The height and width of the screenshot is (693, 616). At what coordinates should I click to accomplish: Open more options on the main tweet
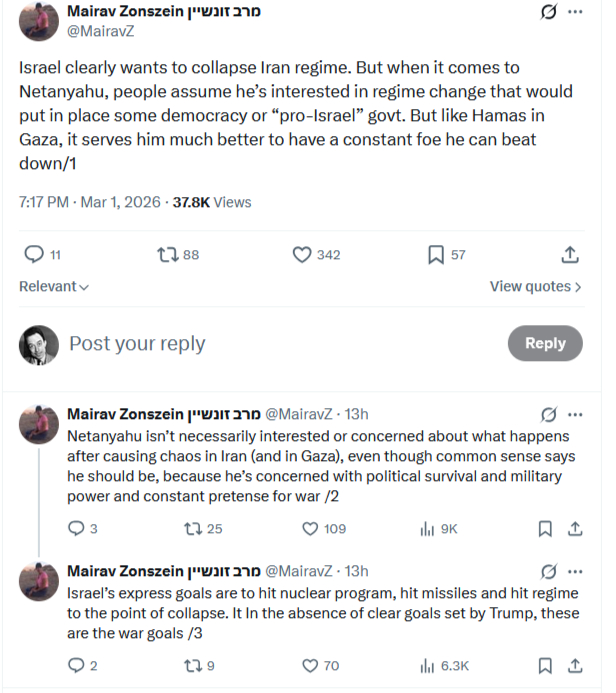575,13
